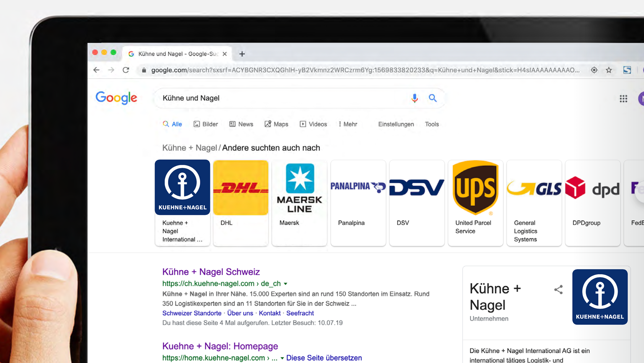Open the General Logistics Systems card
The image size is (644, 363).
coord(534,203)
